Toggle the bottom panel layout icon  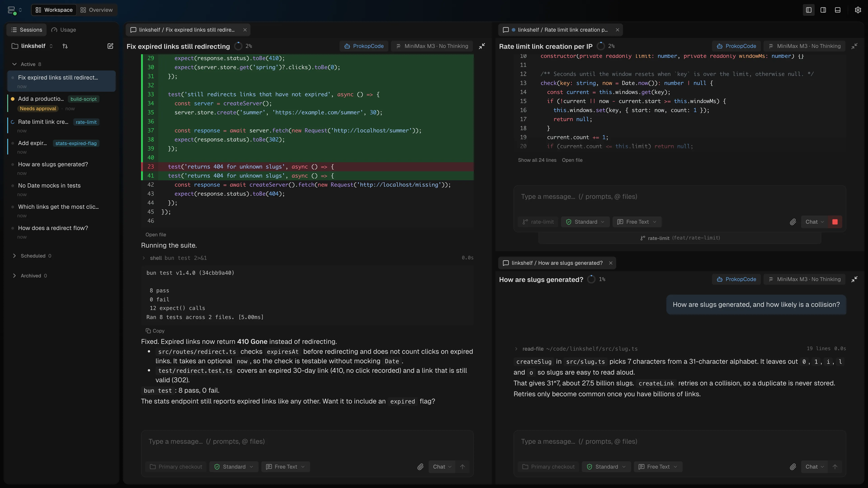[838, 10]
